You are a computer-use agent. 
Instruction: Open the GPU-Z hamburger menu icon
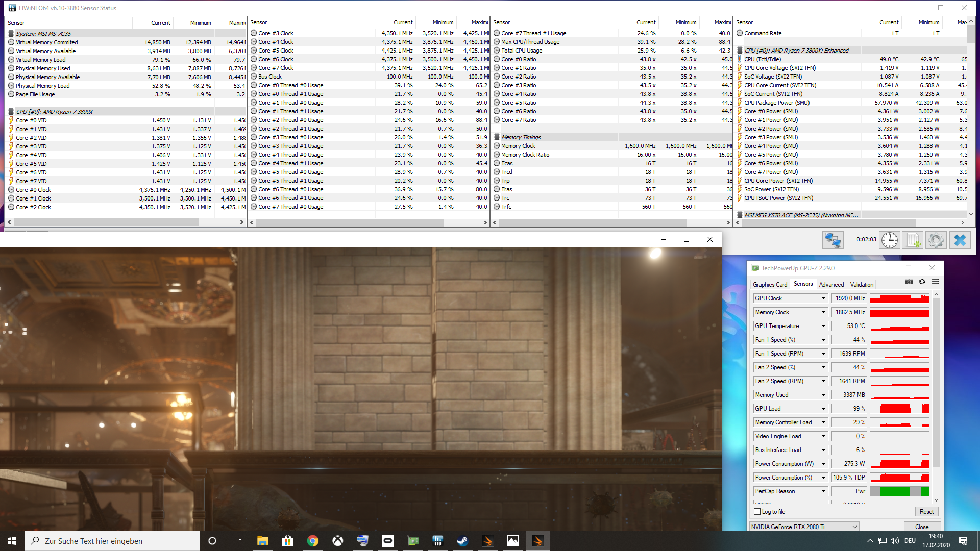pyautogui.click(x=935, y=282)
